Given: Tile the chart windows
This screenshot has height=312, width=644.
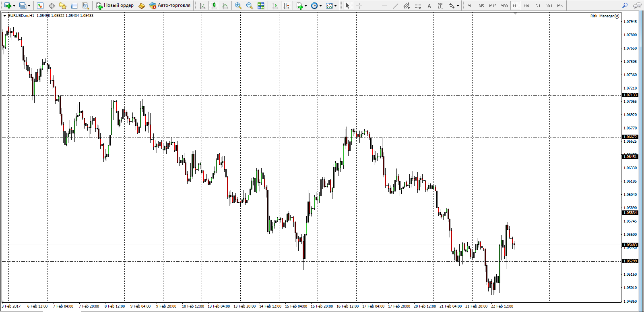Looking at the screenshot, I should (x=261, y=6).
